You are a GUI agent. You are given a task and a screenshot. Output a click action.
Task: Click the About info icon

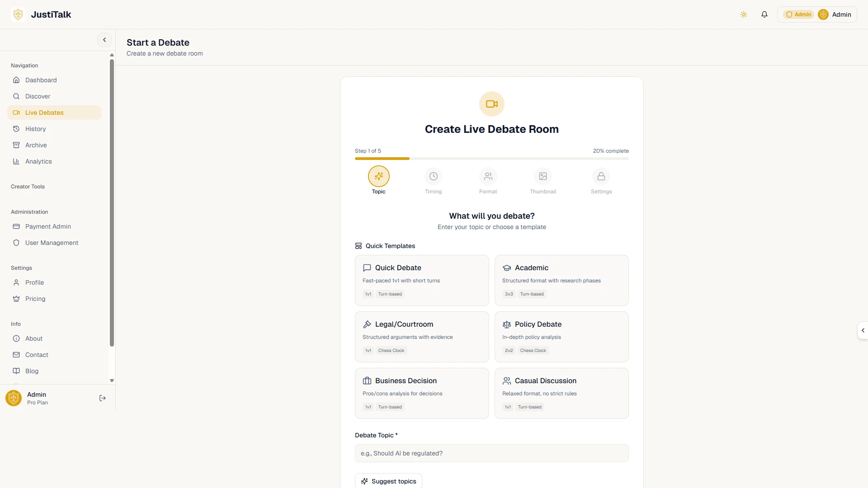(16, 338)
